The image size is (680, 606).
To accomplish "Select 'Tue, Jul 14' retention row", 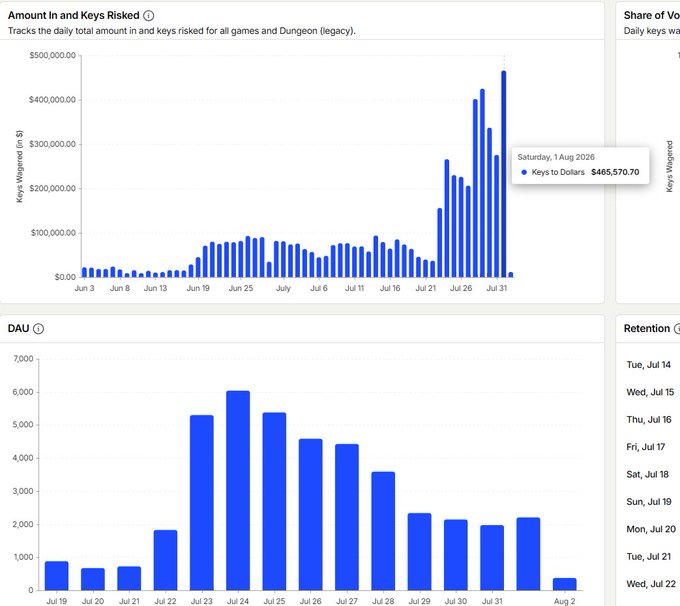I will pyautogui.click(x=648, y=365).
